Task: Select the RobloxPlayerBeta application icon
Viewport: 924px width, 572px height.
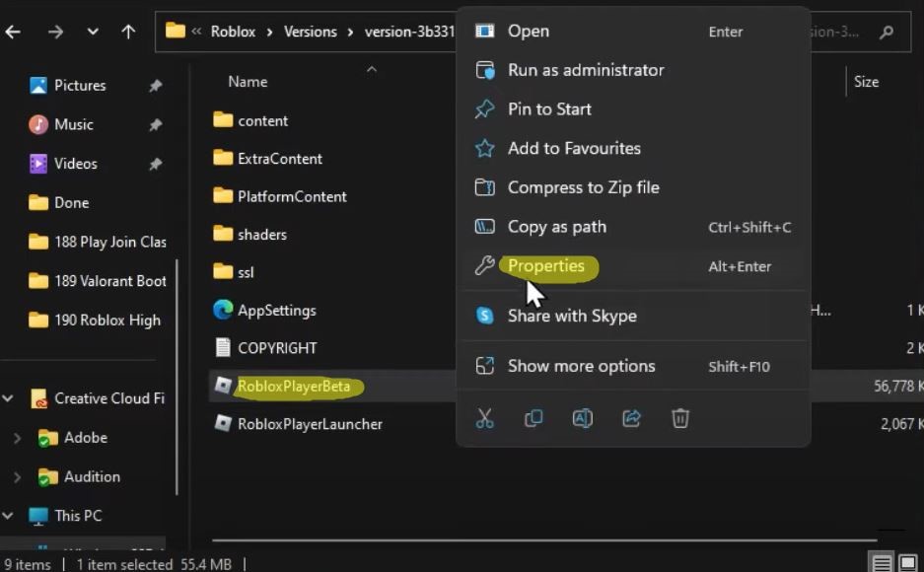Action: 223,386
